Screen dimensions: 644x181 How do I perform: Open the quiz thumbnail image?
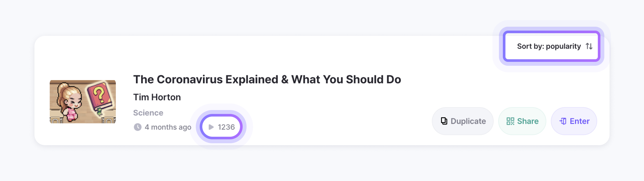[x=83, y=102]
